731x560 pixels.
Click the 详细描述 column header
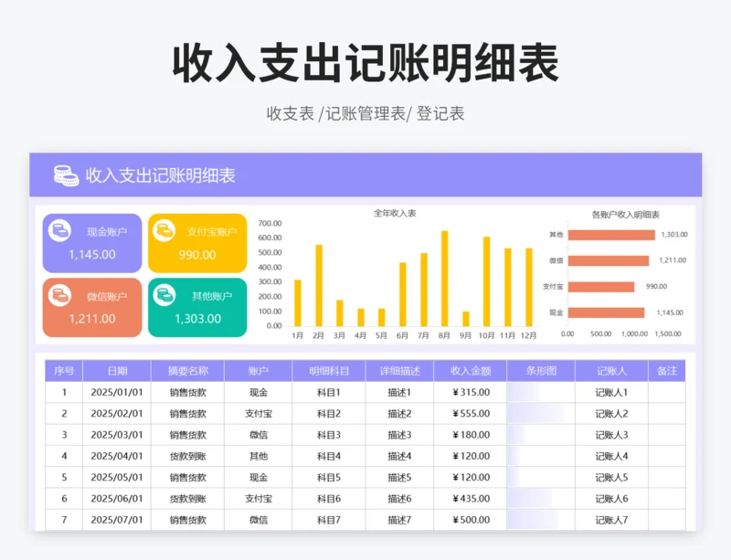pos(399,371)
